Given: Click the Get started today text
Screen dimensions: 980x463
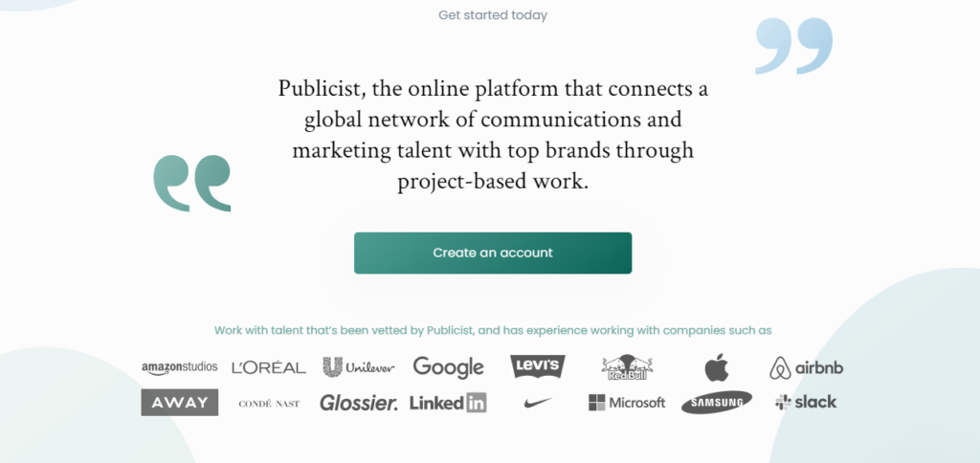Looking at the screenshot, I should [x=493, y=15].
